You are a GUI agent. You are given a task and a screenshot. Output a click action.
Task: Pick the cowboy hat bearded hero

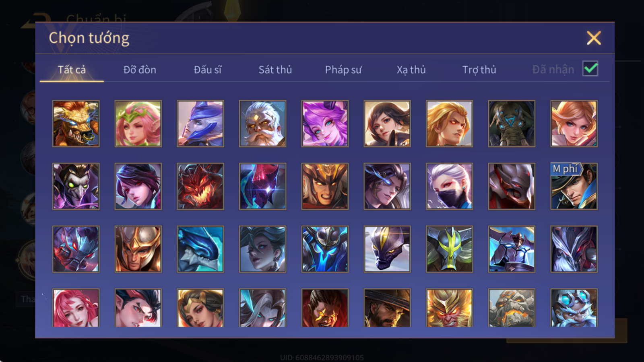[x=387, y=308]
